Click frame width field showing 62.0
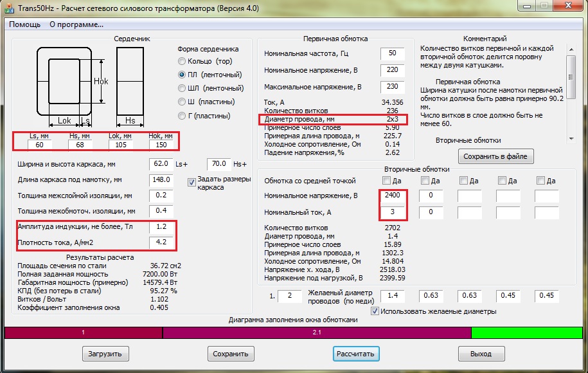This screenshot has height=373, width=588. (x=161, y=164)
